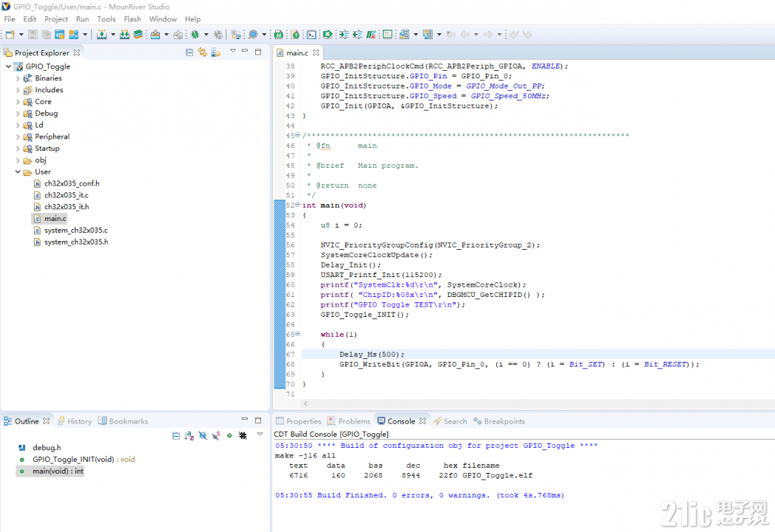Screen dimensions: 775x532
Task: Expand the Includes node
Action: (x=18, y=90)
